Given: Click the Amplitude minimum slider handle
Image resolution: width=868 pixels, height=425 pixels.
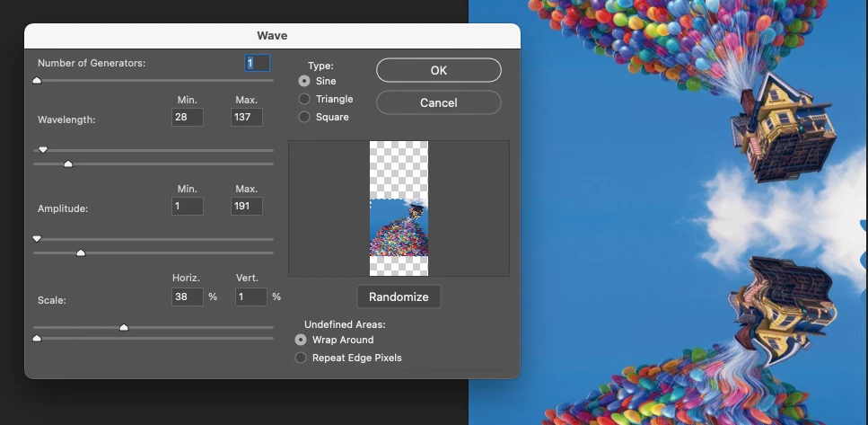Looking at the screenshot, I should pos(37,239).
